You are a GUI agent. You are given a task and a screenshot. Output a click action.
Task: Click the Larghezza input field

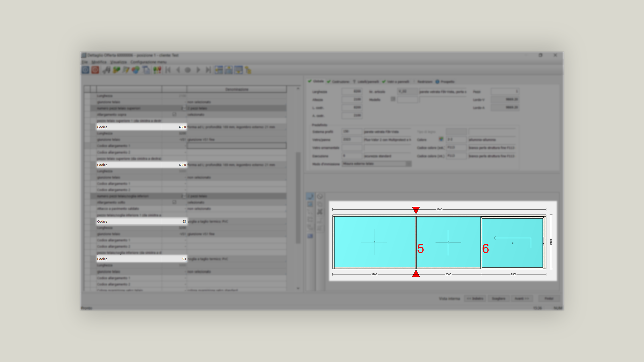click(x=352, y=91)
